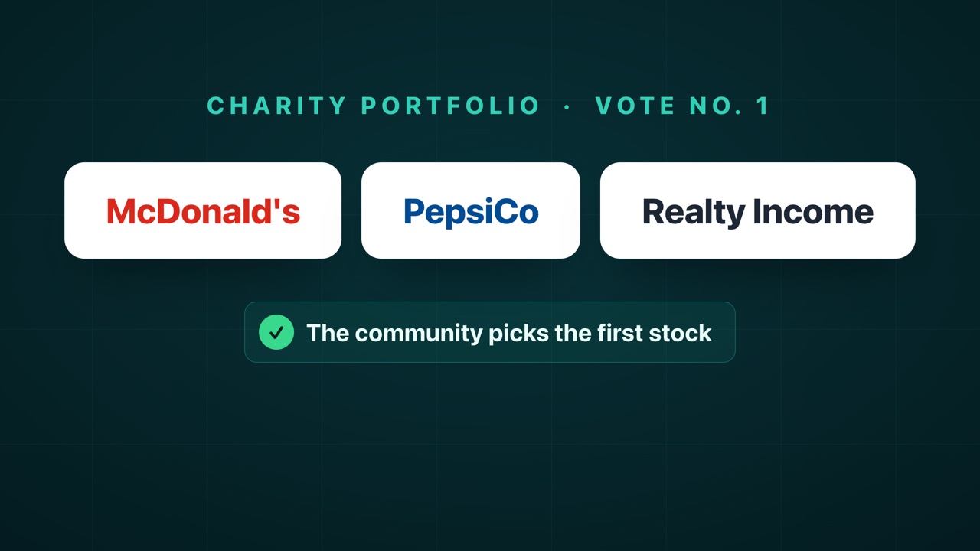Click the green checkmark circle icon
Image resolution: width=980 pixels, height=551 pixels.
[276, 332]
